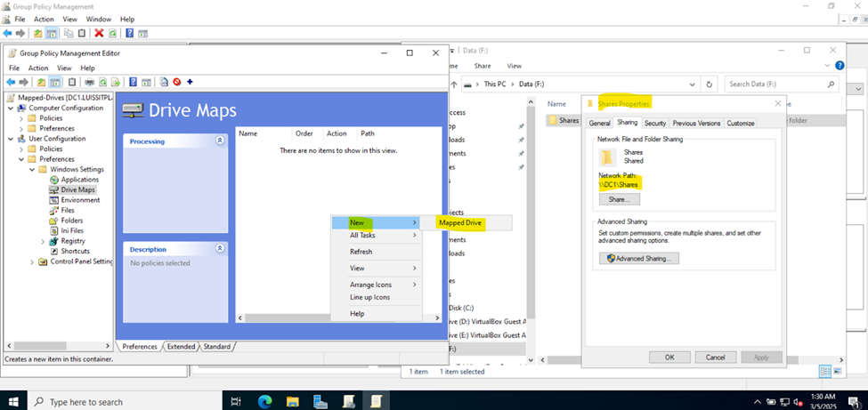Select All Tasks in the context menu

pos(377,235)
